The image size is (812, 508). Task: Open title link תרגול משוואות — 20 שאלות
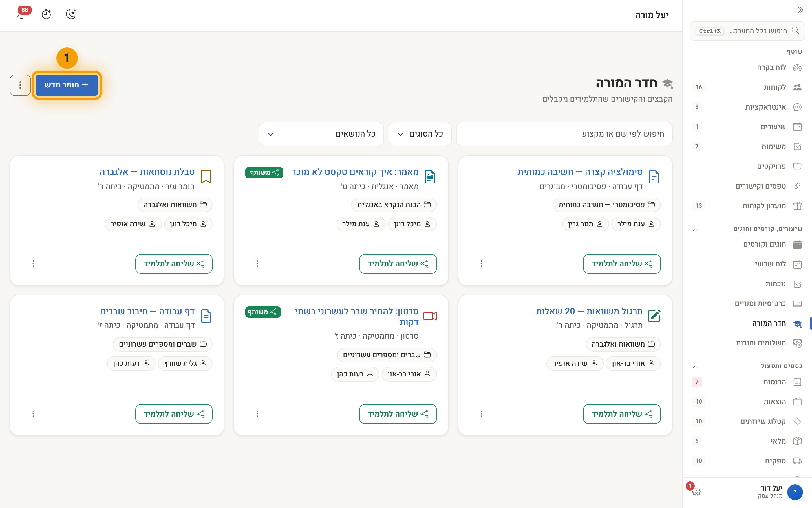[x=589, y=312]
